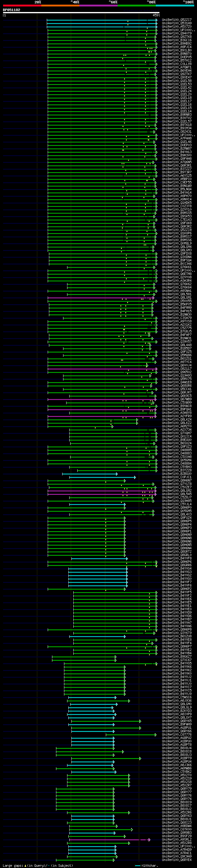Viewport: 197px width, 868px height.
Task: Click the UniRef100_O50055 label
Action: click(x=177, y=301)
